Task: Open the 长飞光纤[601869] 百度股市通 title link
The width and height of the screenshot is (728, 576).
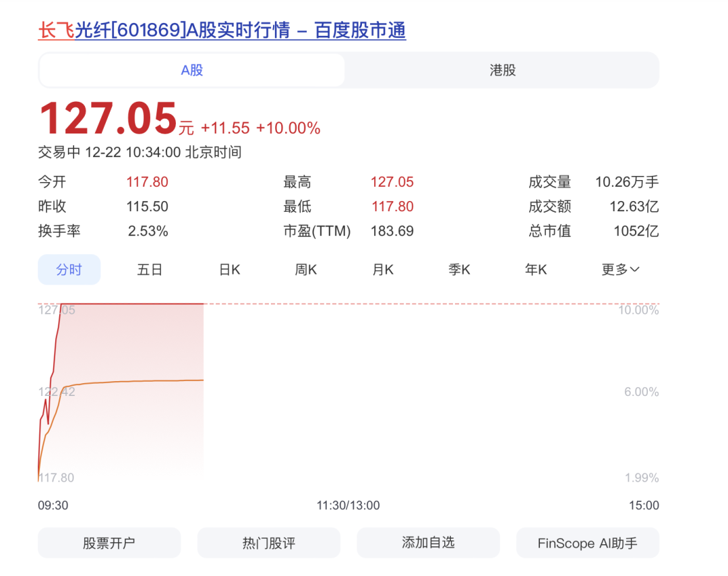Action: 222,30
